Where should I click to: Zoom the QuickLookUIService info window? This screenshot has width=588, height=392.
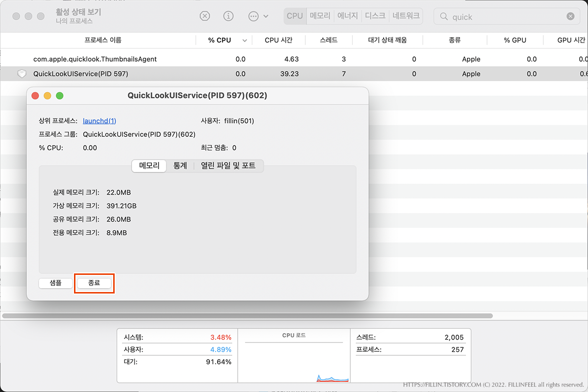[60, 96]
